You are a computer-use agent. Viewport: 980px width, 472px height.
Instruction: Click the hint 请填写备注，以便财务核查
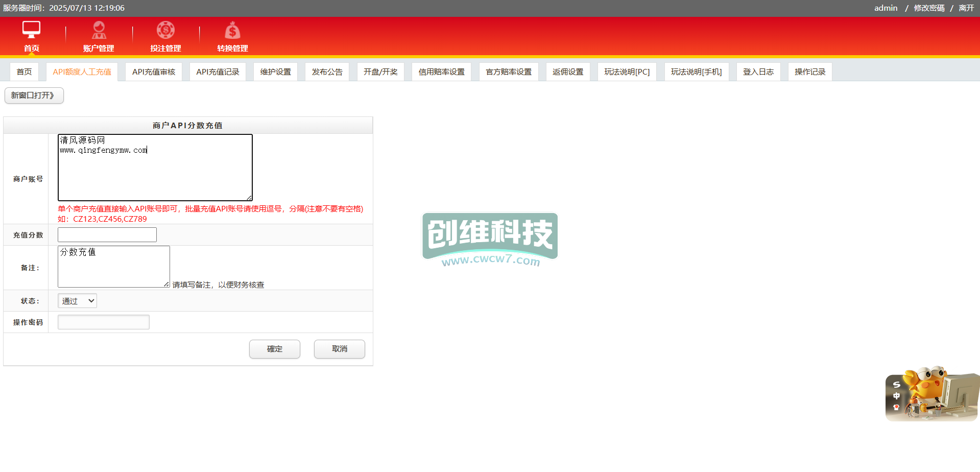(218, 285)
